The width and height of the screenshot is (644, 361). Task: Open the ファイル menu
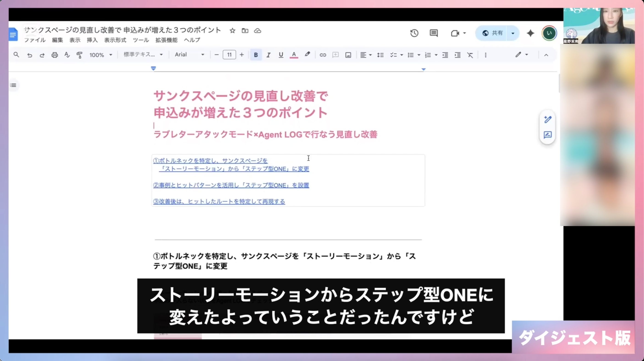tap(35, 40)
